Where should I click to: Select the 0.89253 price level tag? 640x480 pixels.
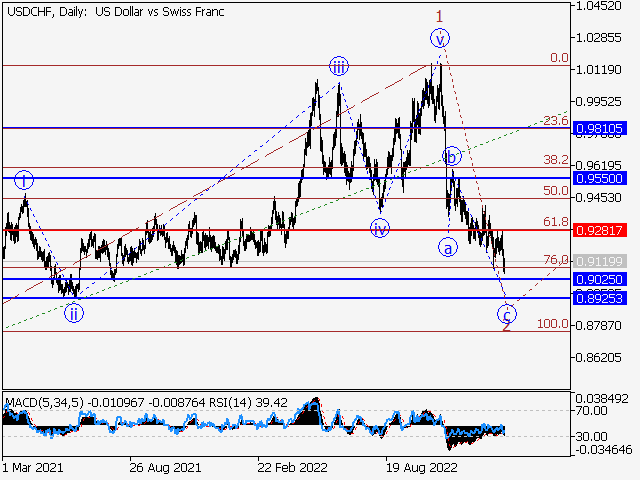(x=600, y=298)
